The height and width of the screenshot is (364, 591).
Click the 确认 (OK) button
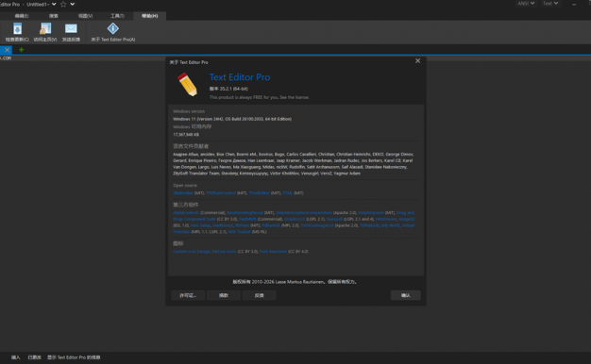pos(406,295)
